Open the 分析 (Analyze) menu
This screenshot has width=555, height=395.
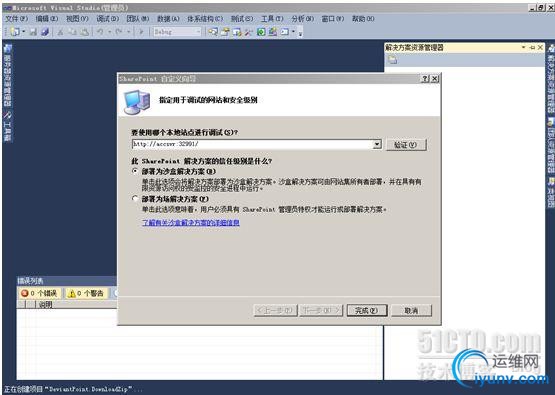pyautogui.click(x=303, y=18)
